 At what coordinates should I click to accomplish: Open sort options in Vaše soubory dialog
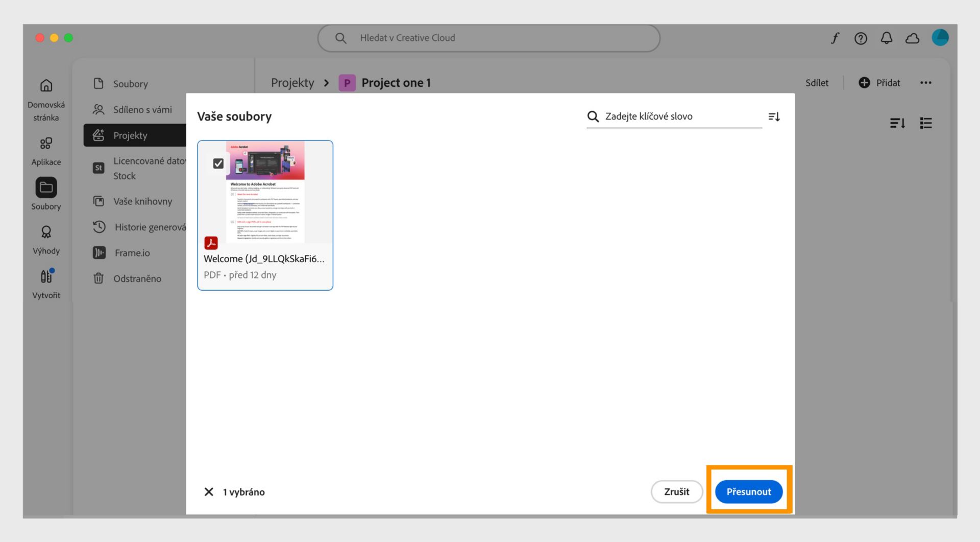click(x=774, y=116)
